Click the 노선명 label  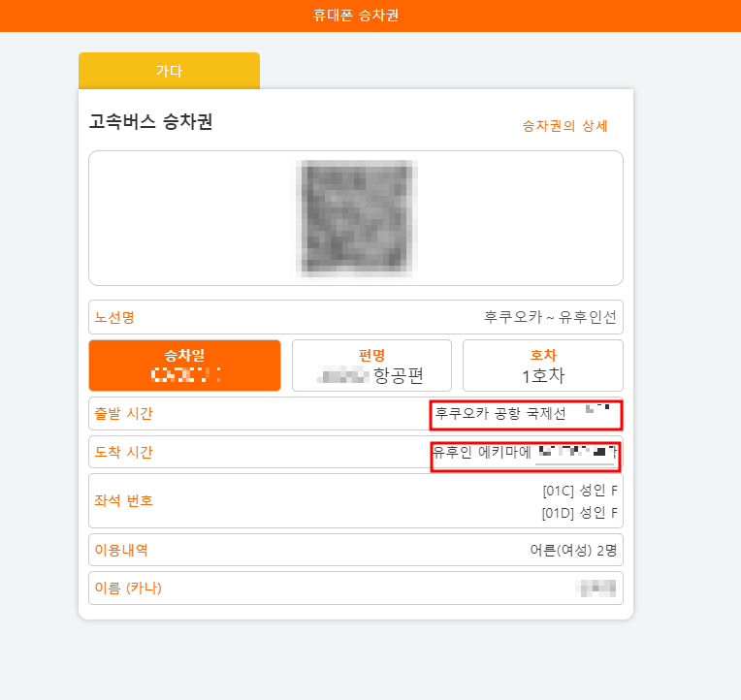114,317
